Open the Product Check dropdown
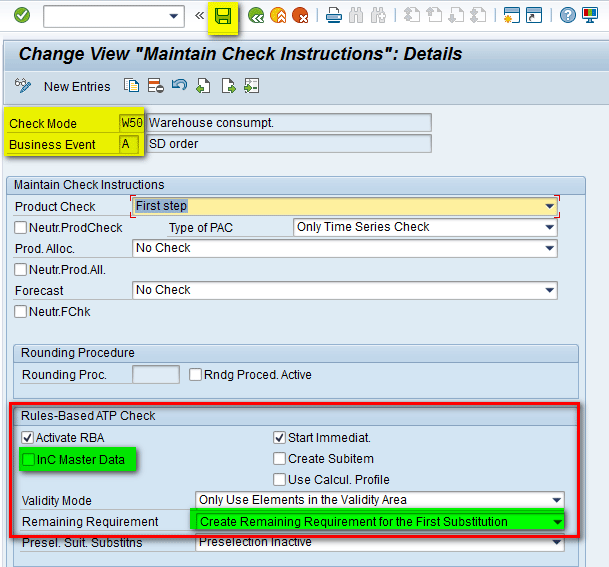The width and height of the screenshot is (609, 567). [x=549, y=206]
